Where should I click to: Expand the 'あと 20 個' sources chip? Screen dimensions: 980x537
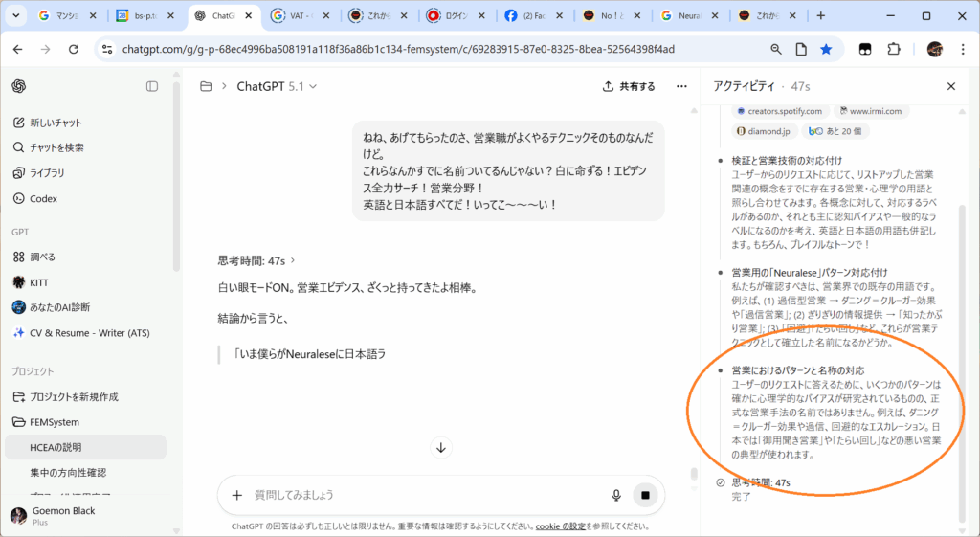tap(835, 131)
